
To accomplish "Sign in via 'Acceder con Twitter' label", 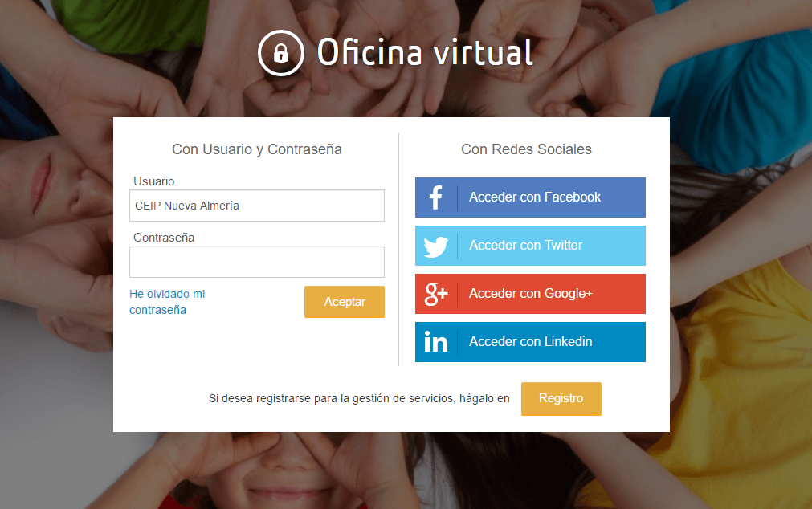I will tap(525, 246).
